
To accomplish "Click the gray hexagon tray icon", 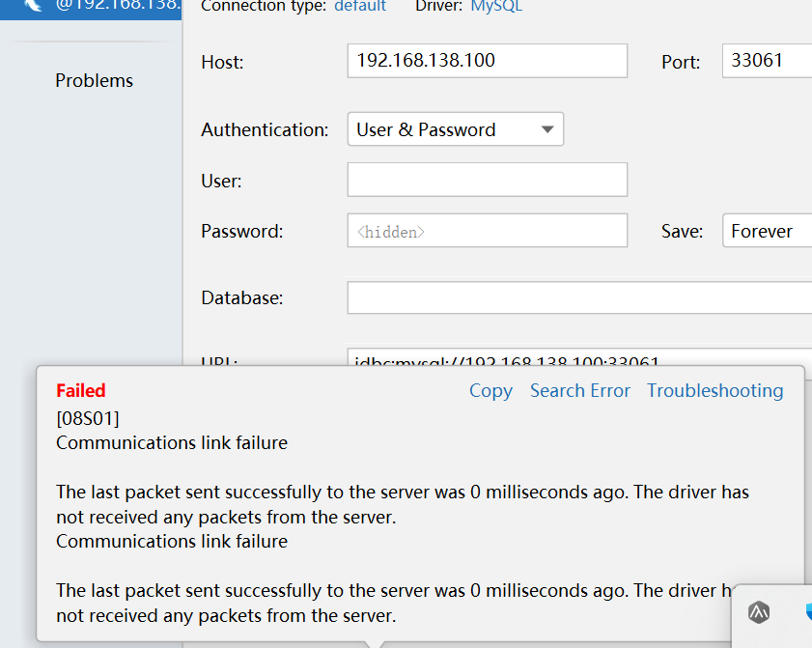I will pyautogui.click(x=760, y=611).
